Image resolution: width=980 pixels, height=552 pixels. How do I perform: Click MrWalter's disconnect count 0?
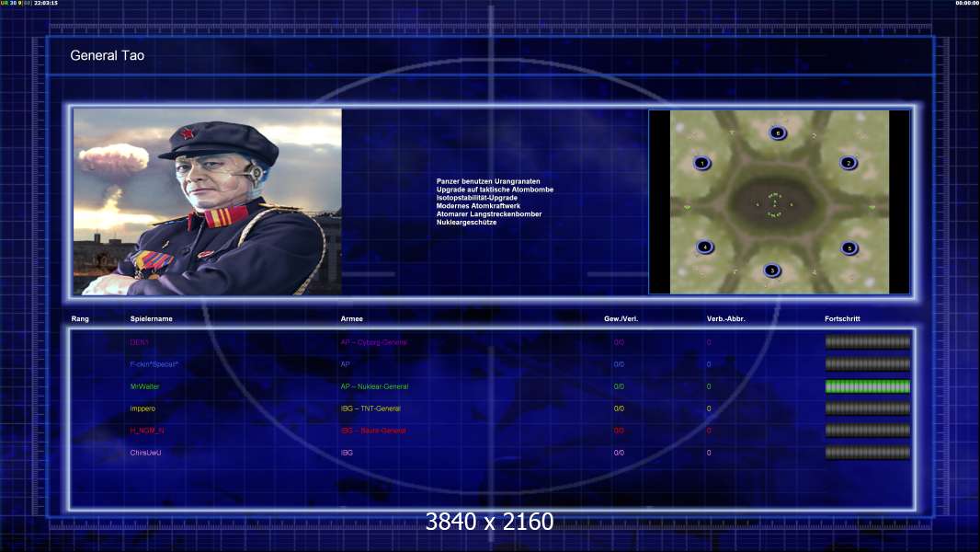point(709,386)
